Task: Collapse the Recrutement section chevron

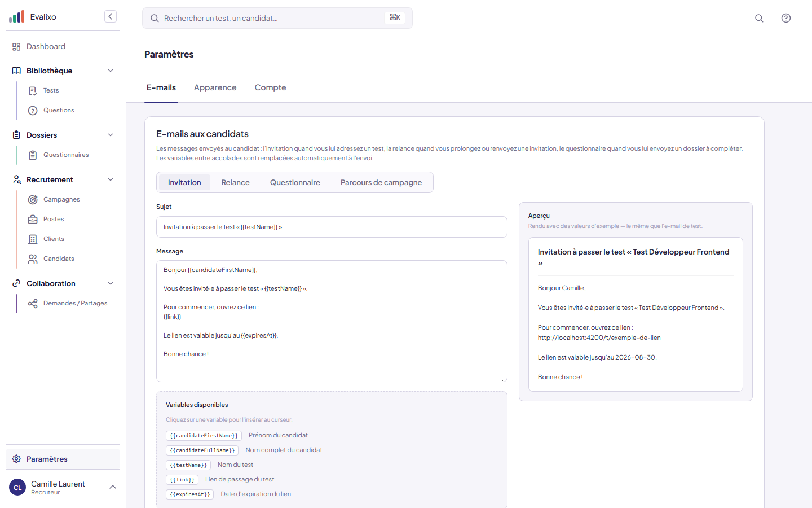Action: [111, 179]
